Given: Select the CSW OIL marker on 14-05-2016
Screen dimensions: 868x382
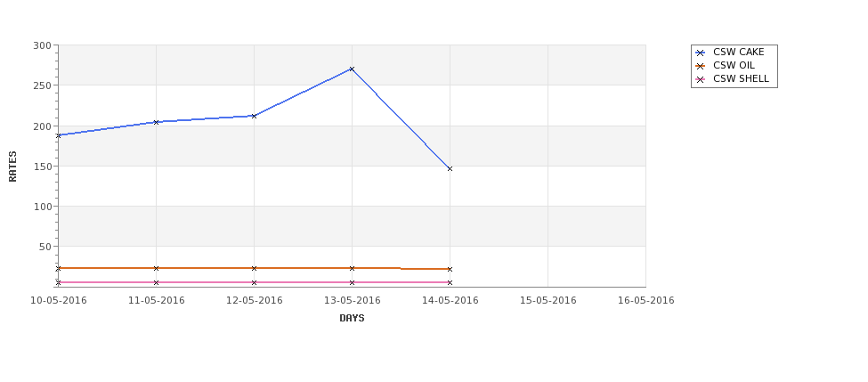Looking at the screenshot, I should tap(450, 270).
